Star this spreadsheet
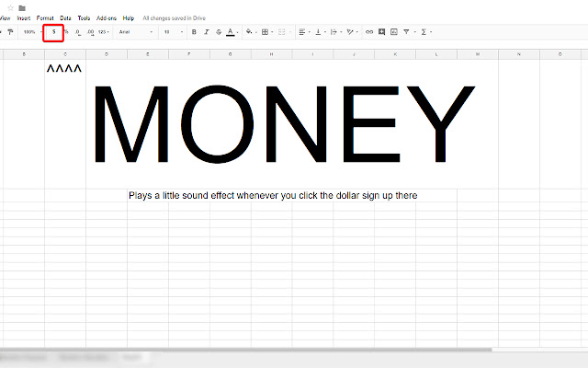Viewport: 588px width, 368px height. pos(10,8)
